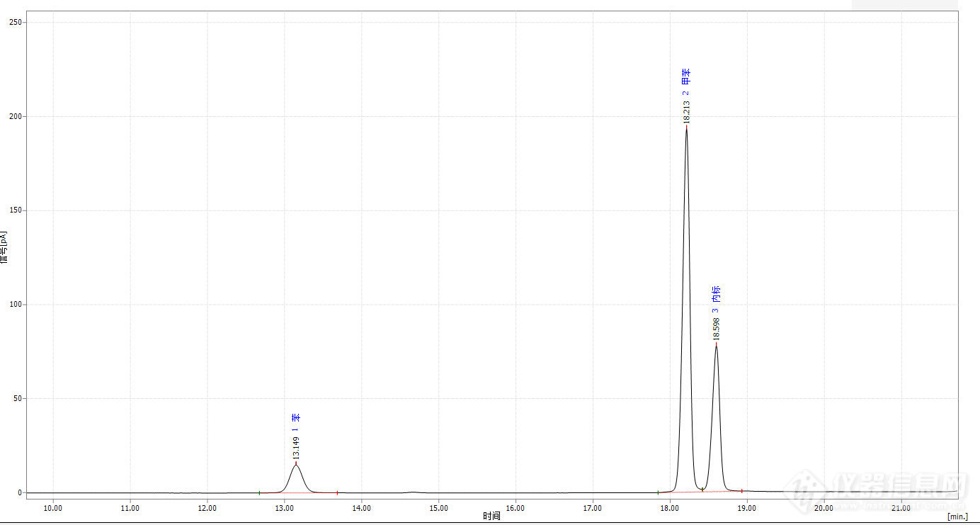
Task: Select the toluene peak label 18.213
Action: [x=685, y=112]
